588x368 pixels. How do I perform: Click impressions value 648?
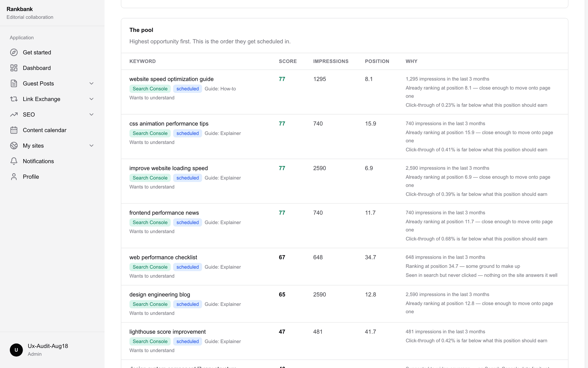tap(318, 257)
